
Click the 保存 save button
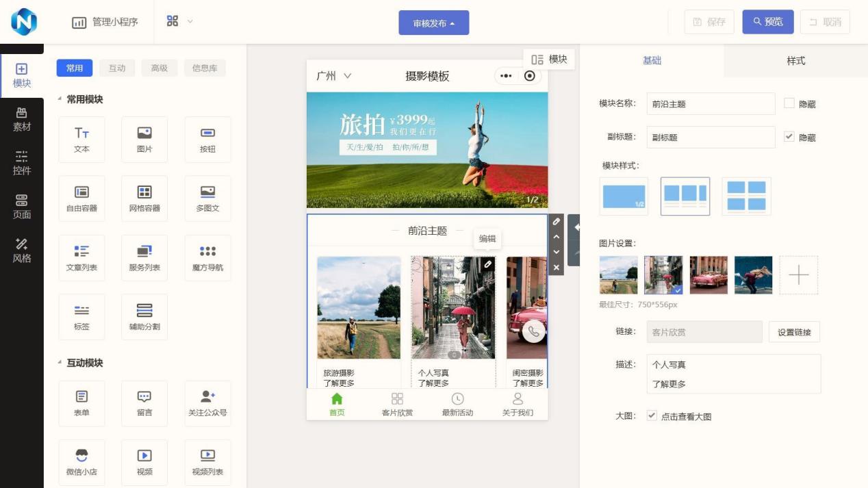coord(709,22)
